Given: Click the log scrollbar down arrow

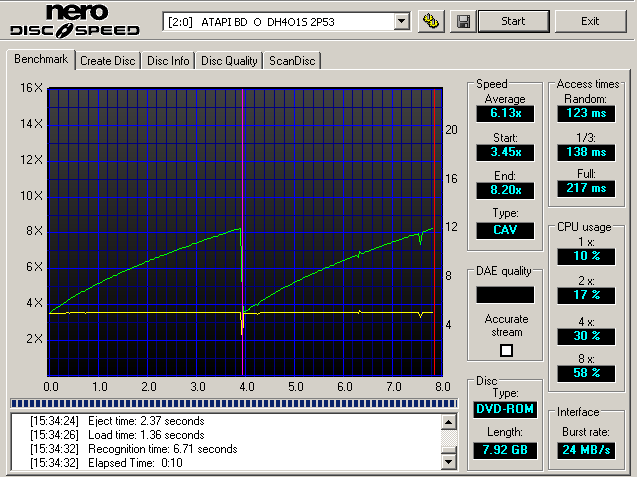Looking at the screenshot, I should [449, 461].
